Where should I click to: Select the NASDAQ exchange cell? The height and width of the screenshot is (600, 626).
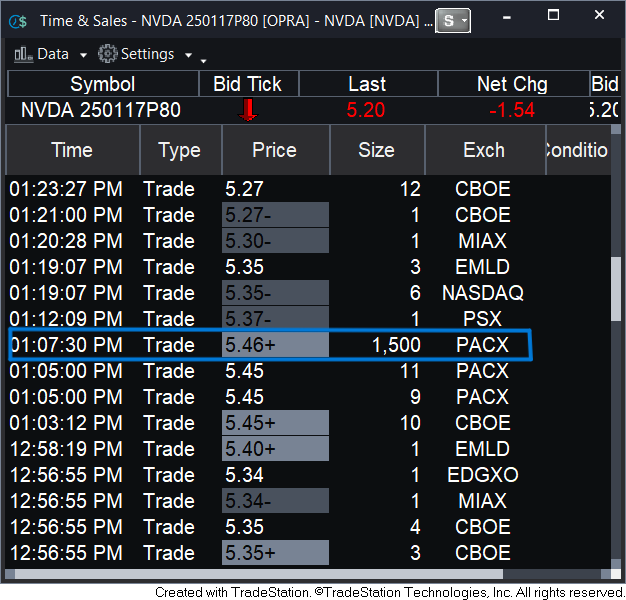pos(483,293)
